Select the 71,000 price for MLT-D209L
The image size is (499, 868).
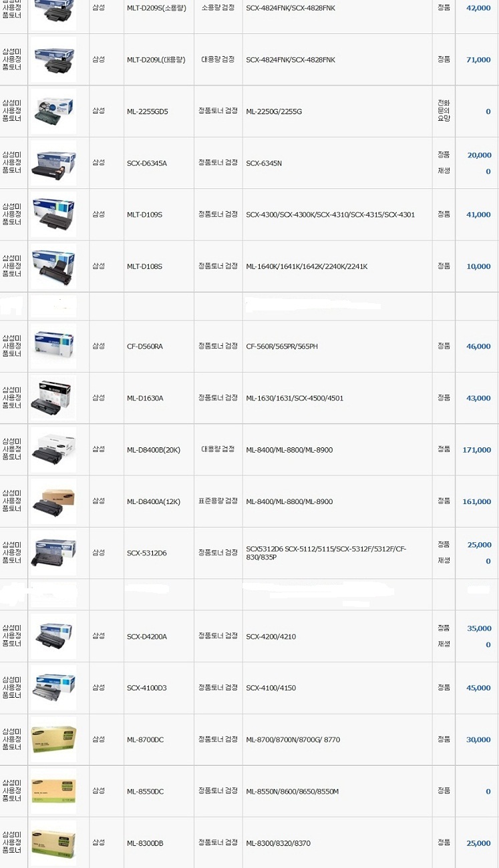[478, 60]
